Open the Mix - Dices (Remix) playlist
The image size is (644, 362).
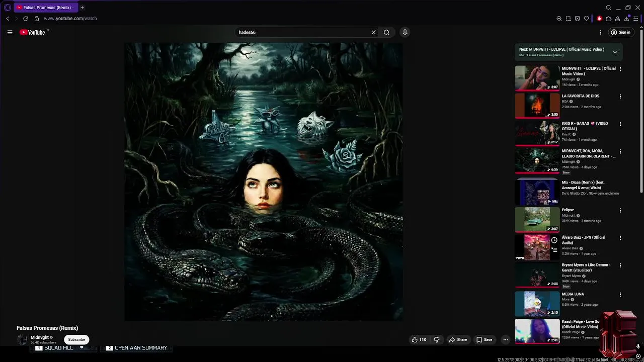coord(537,193)
